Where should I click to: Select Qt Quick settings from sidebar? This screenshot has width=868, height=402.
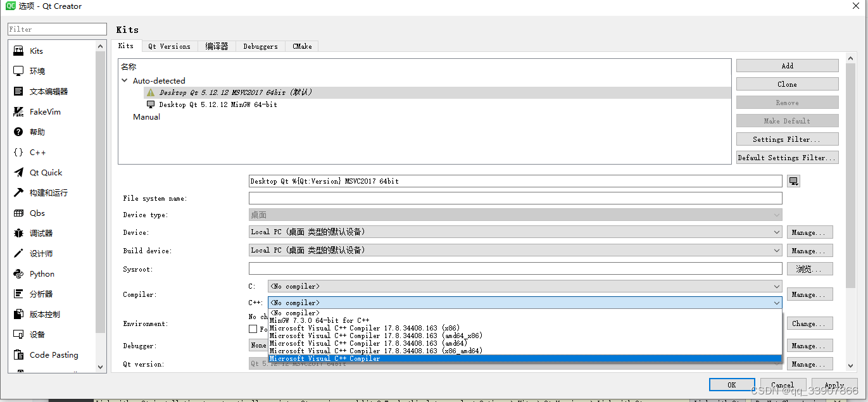click(x=44, y=172)
